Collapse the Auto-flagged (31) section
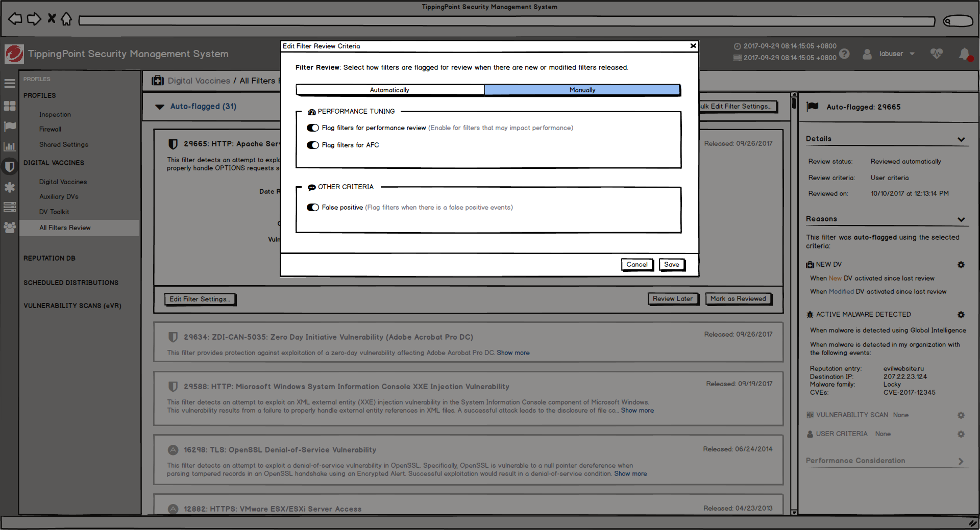Viewport: 980px width, 530px height. (x=160, y=107)
